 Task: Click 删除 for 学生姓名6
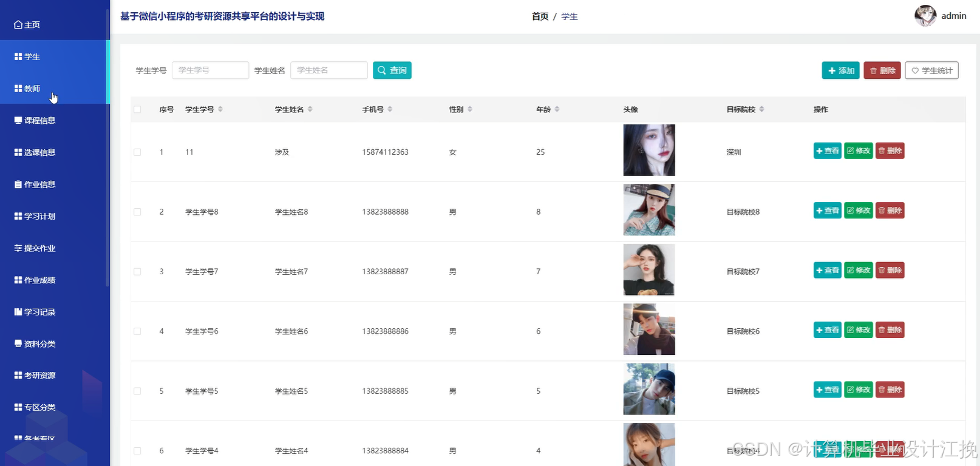[890, 330]
